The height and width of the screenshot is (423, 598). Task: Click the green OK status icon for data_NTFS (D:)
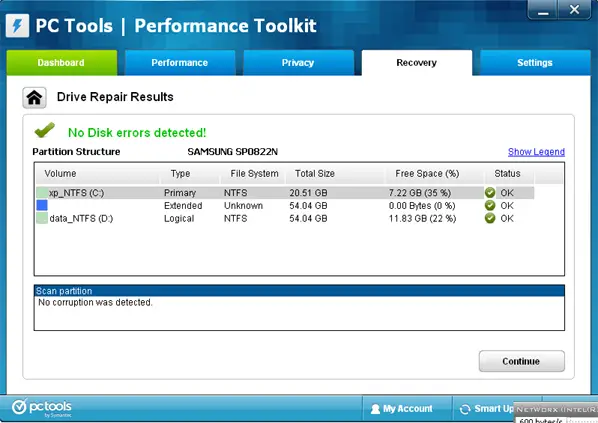(x=490, y=218)
